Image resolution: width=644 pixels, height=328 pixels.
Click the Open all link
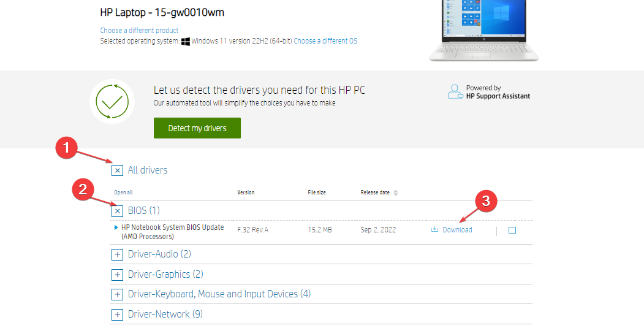pyautogui.click(x=123, y=193)
